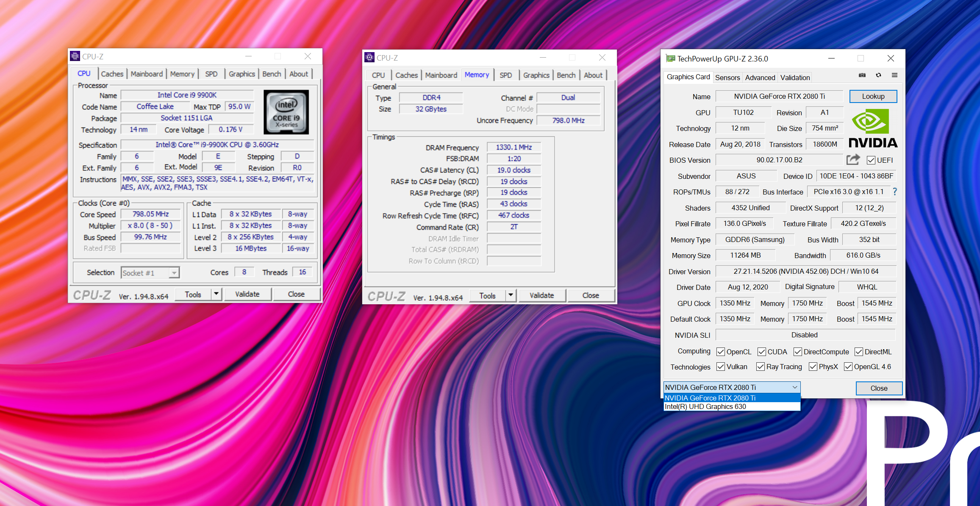
Task: Minimize the GPU-Z window
Action: click(831, 58)
